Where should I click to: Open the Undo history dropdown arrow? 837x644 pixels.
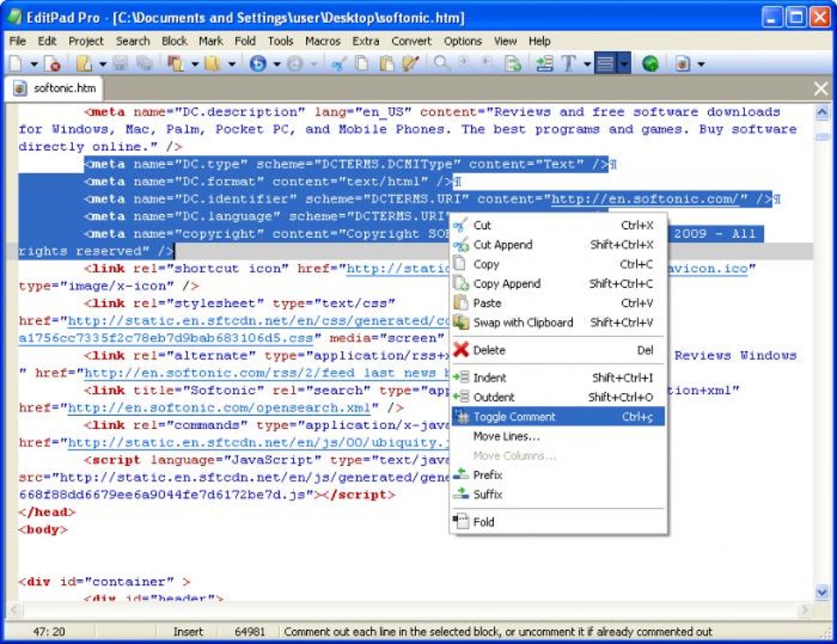click(x=277, y=65)
